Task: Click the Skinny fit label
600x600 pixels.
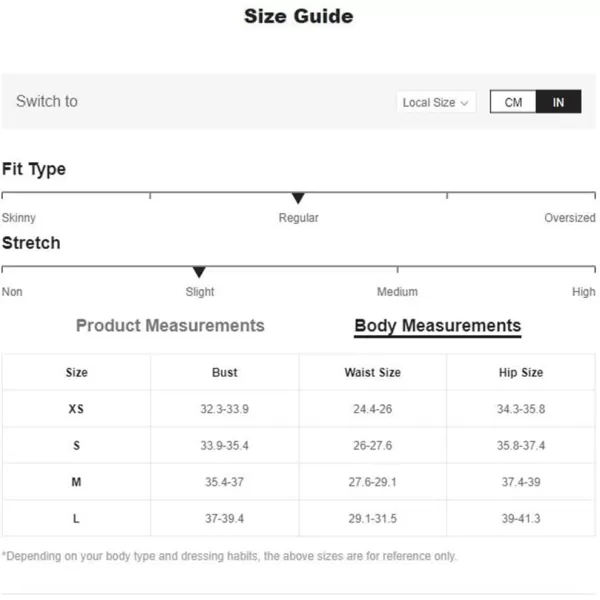Action: click(19, 218)
